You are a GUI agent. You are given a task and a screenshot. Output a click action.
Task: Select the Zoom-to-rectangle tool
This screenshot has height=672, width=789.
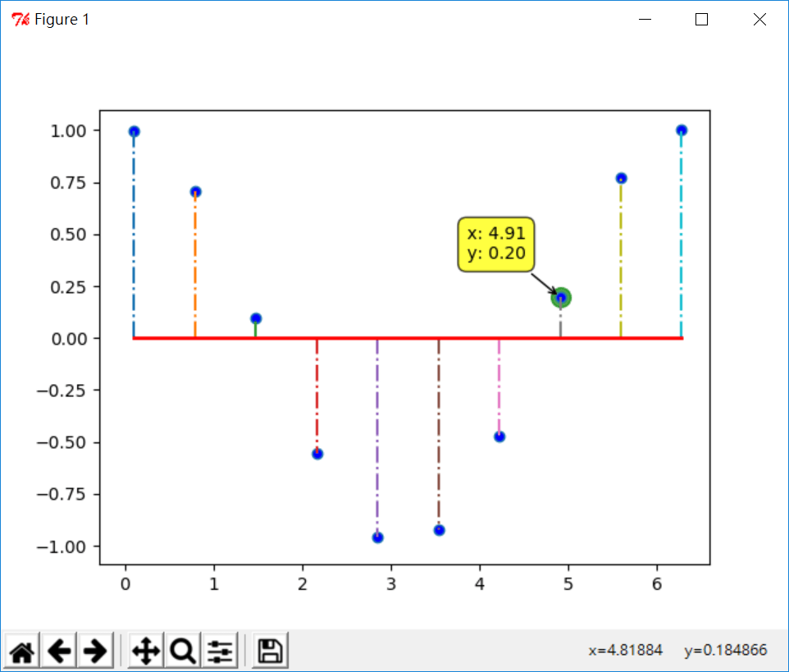[181, 650]
